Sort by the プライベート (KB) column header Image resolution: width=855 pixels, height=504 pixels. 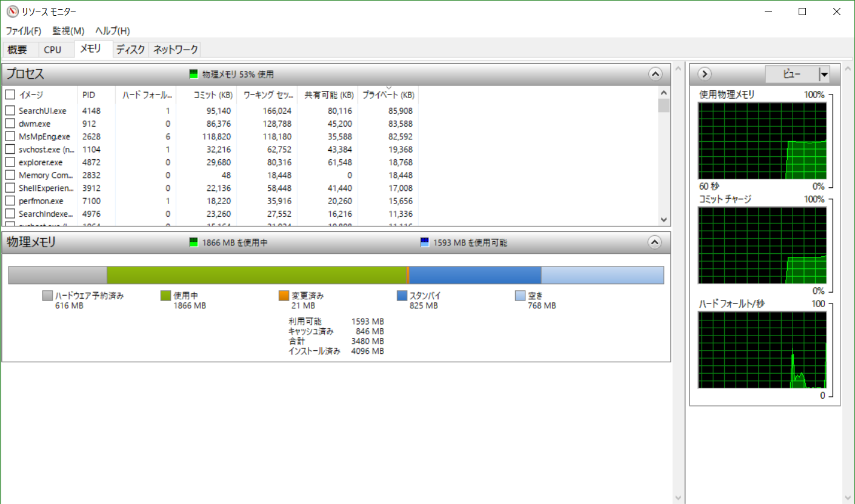388,95
